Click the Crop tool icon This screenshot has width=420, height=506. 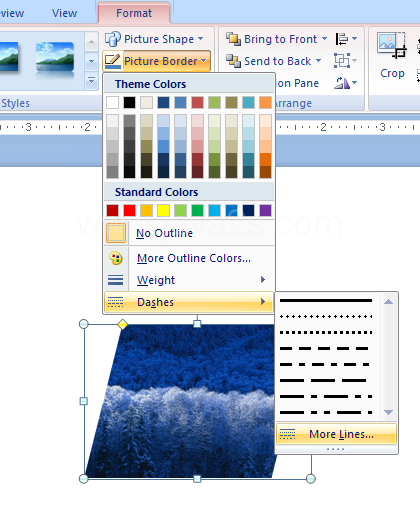(392, 45)
